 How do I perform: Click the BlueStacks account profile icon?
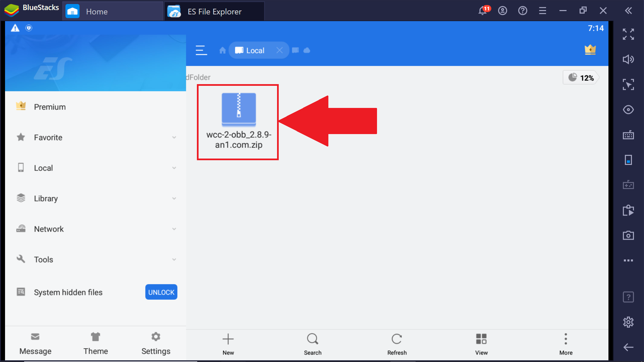coord(502,11)
